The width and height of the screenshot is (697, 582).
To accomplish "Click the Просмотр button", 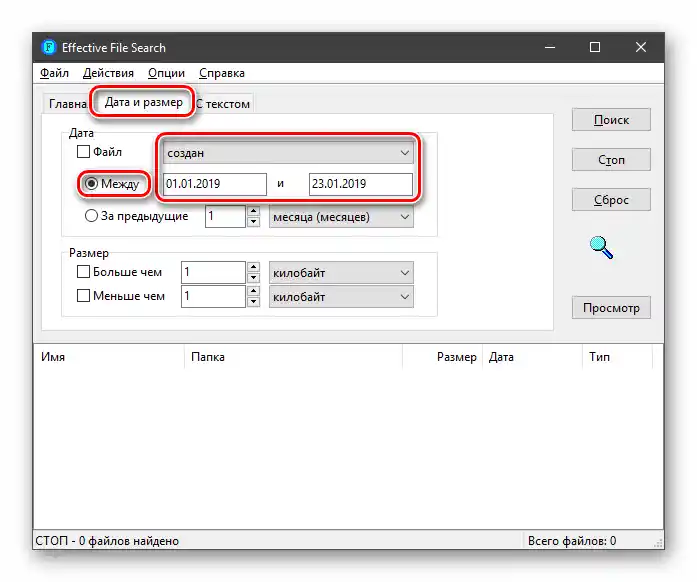I will click(611, 308).
